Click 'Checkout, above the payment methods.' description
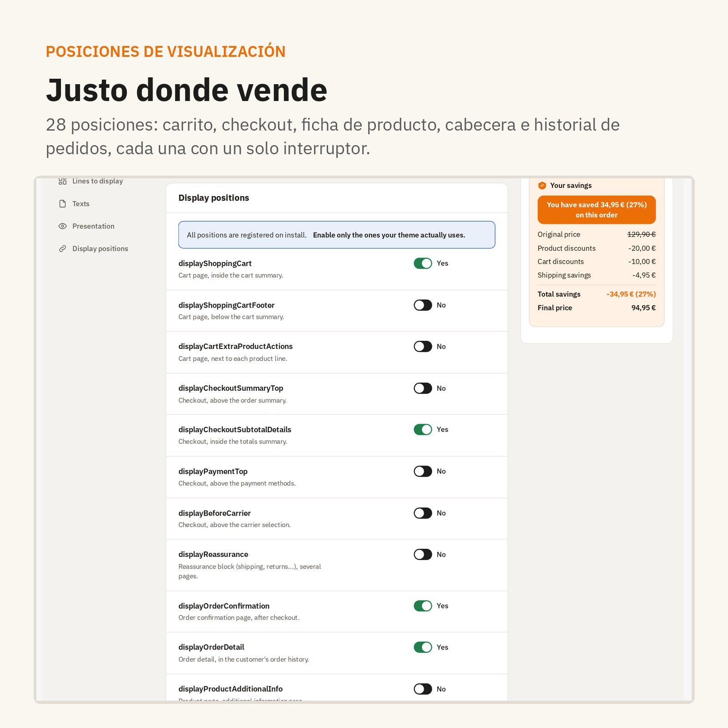Screen dimensions: 728x728 click(237, 484)
